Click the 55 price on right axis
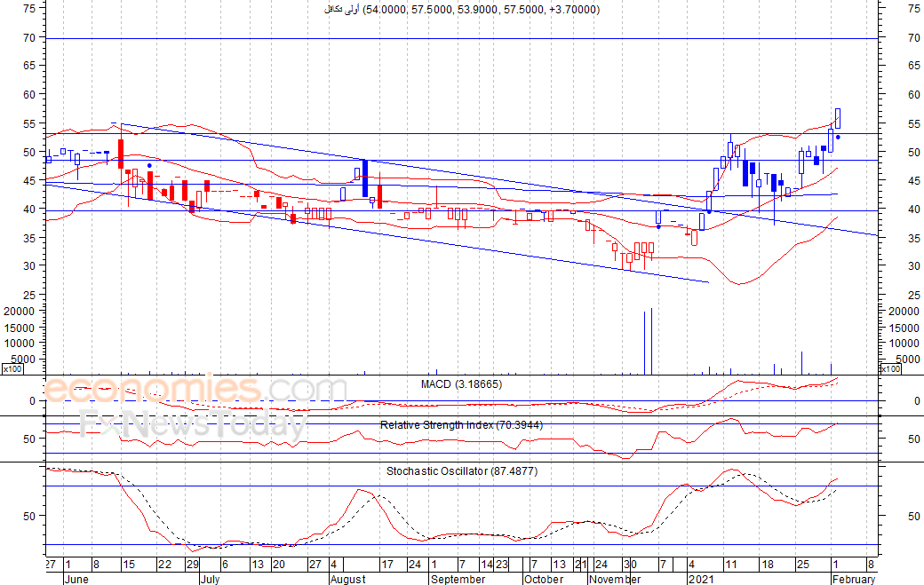This screenshot has width=924, height=585. coord(914,123)
